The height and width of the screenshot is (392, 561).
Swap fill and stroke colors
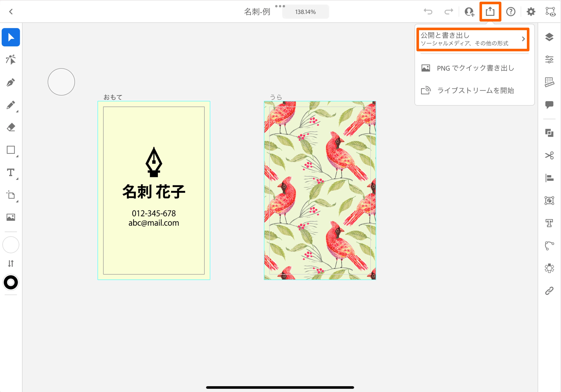coord(11,264)
